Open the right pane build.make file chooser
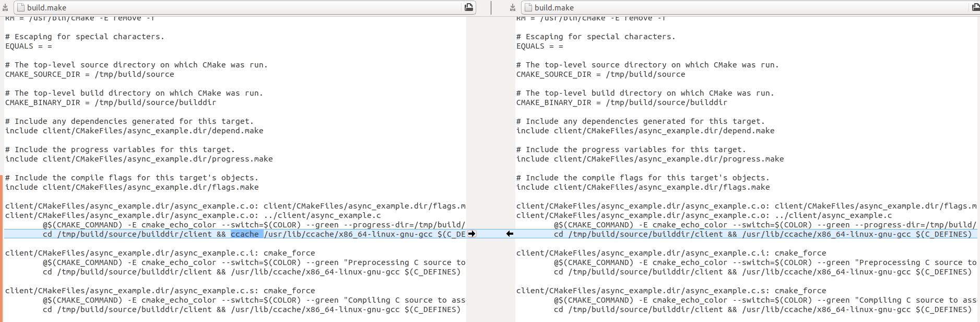This screenshot has width=980, height=322. pyautogui.click(x=747, y=7)
